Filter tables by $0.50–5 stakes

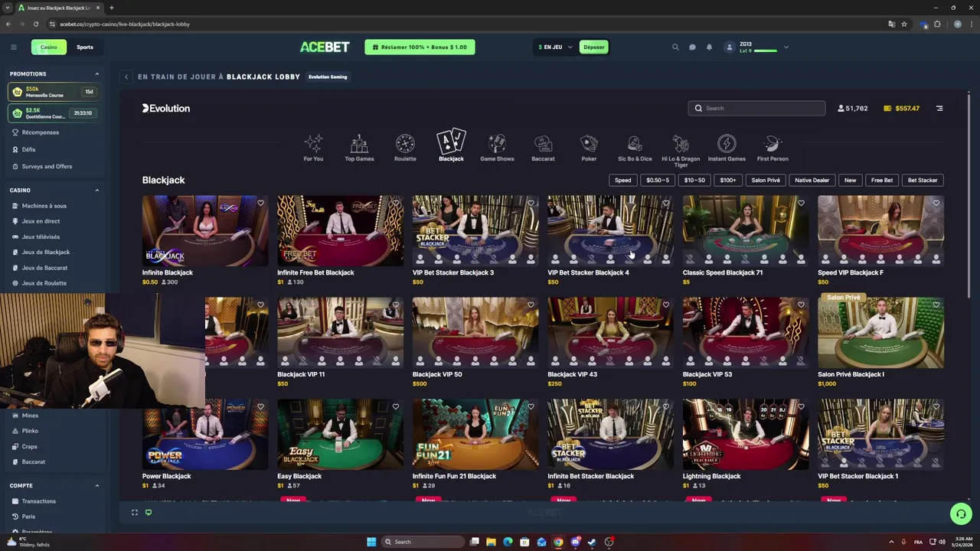[x=658, y=180]
